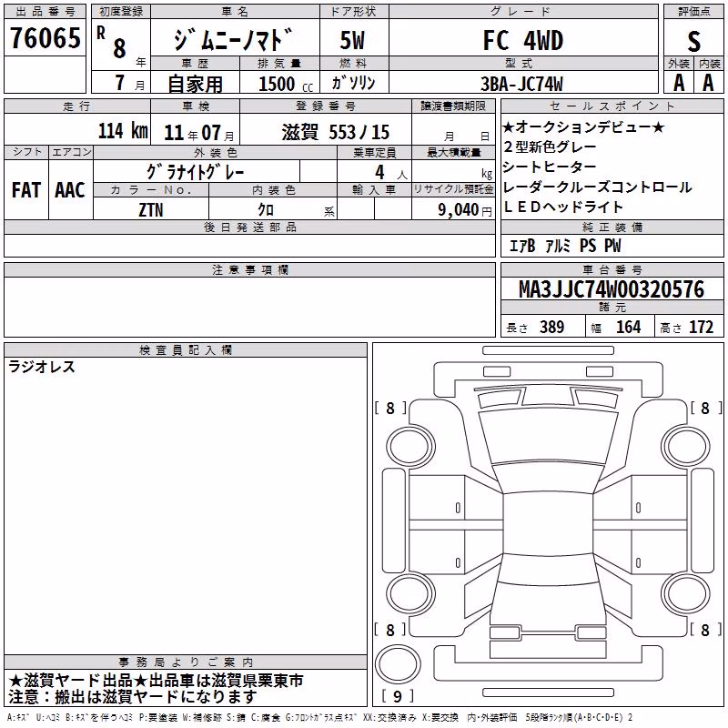The width and height of the screenshot is (728, 728).
Task: Click the 純正装備 section header
Action: point(612,227)
